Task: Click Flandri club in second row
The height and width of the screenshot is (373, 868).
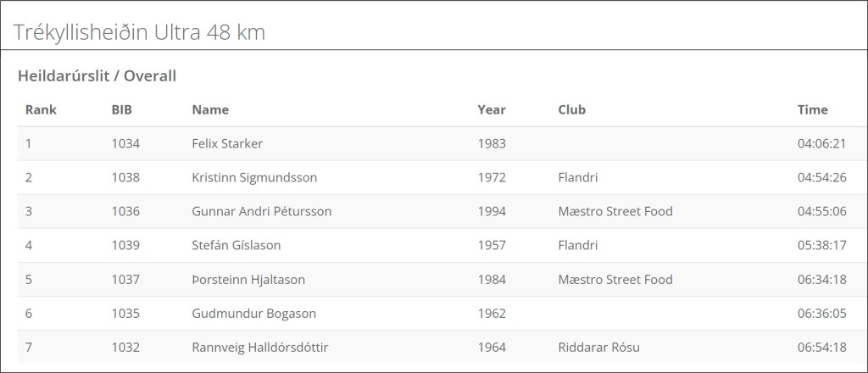Action: tap(578, 177)
